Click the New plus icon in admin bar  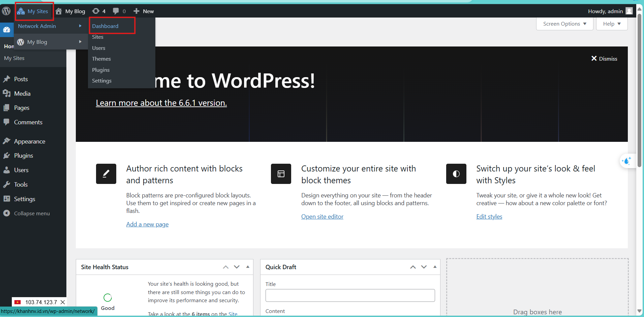[136, 11]
